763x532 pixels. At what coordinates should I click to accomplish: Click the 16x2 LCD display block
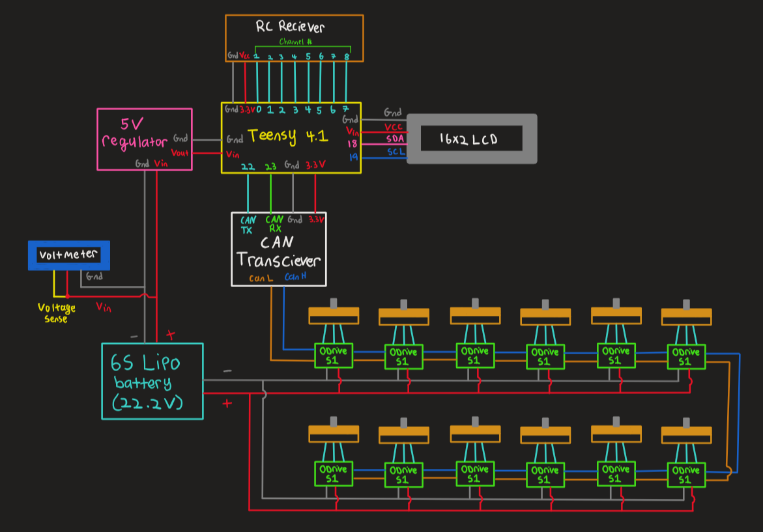(x=472, y=137)
